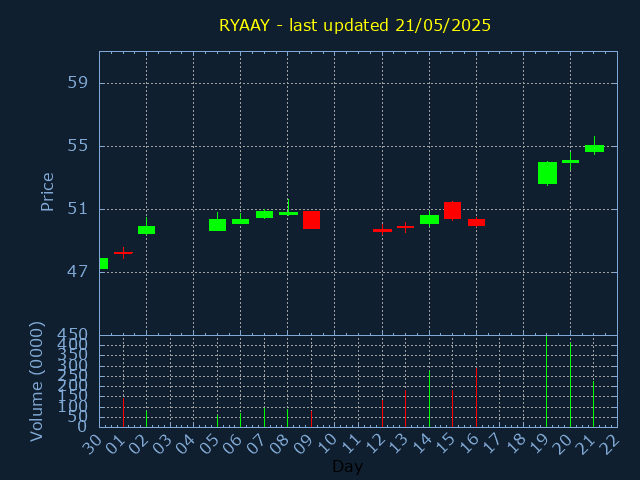
Task: Click the red volume bar for day 13
Action: pos(405,409)
